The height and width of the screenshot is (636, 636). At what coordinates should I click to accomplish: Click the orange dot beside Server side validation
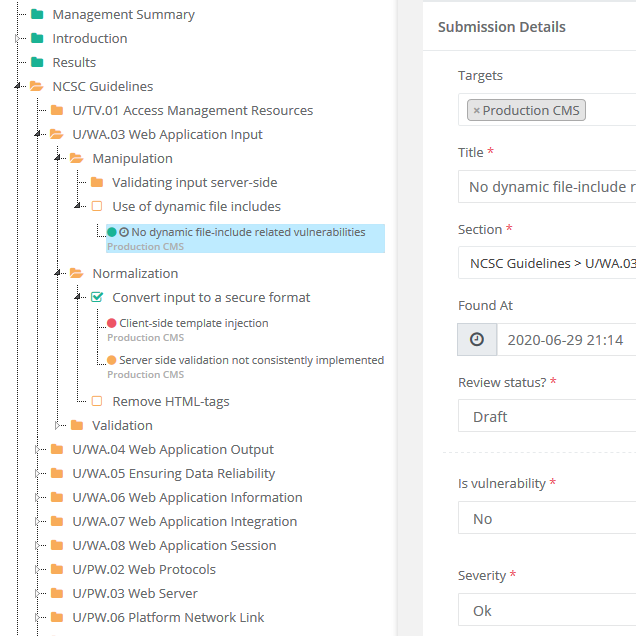click(112, 360)
